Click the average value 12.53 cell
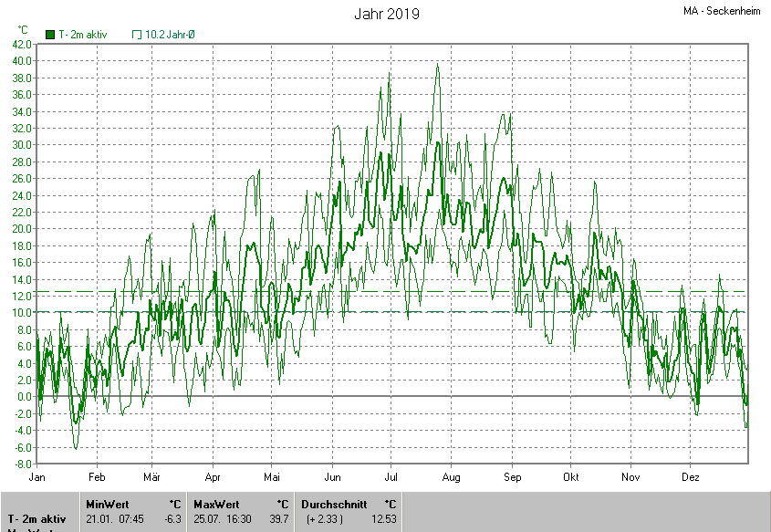Image resolution: width=771 pixels, height=532 pixels. tap(383, 519)
